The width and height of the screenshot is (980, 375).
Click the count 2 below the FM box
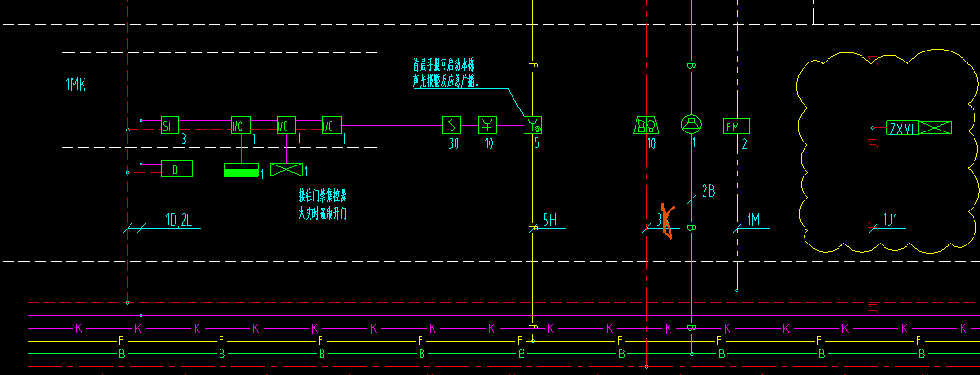pos(744,145)
